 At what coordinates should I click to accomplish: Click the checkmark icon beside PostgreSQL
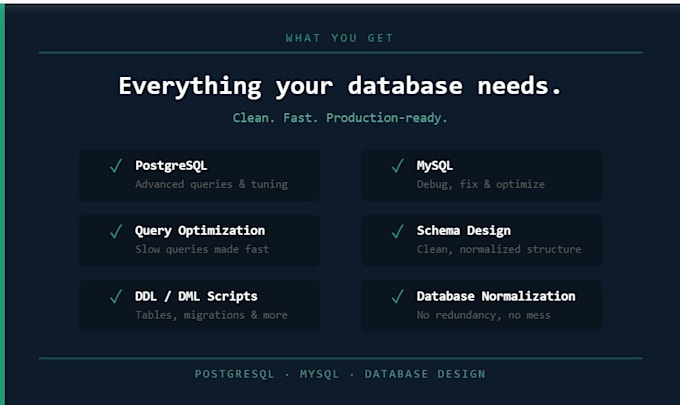116,166
